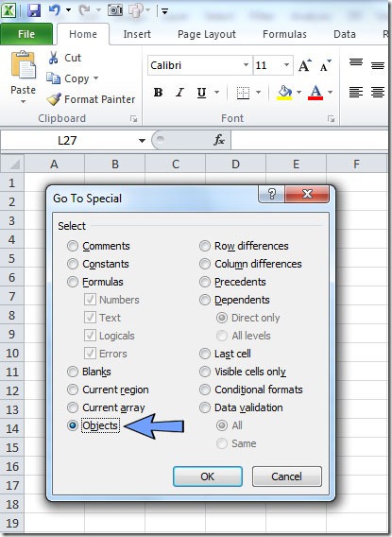The width and height of the screenshot is (392, 537).
Task: Click the Increase Font Size icon
Action: tap(305, 65)
